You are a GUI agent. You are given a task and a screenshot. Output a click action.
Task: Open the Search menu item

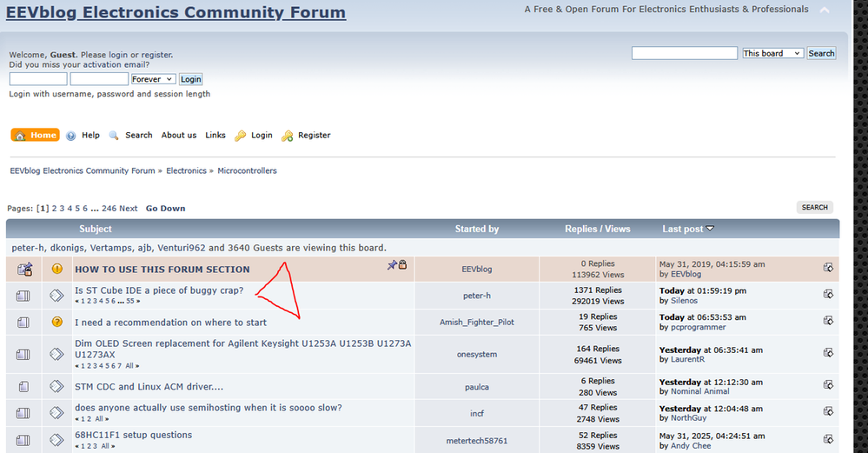pos(138,135)
